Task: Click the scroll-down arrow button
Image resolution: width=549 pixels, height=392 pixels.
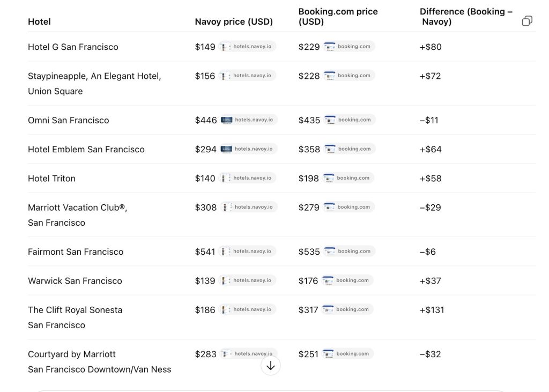Action: 270,366
